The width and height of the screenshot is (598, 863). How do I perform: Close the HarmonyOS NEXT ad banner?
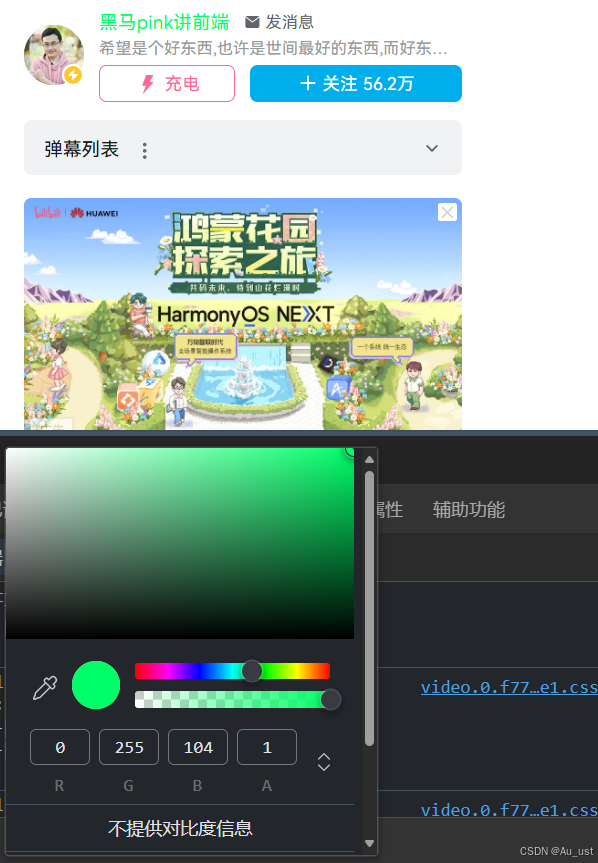tap(447, 212)
